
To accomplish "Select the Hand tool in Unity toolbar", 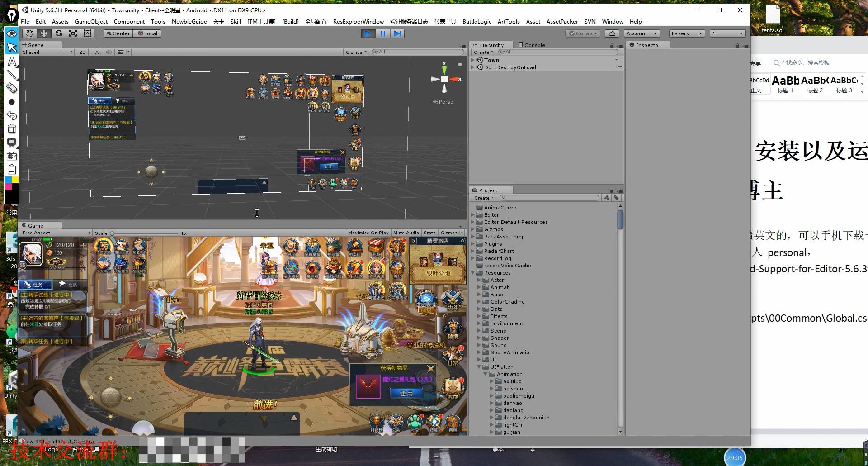I will (x=29, y=33).
